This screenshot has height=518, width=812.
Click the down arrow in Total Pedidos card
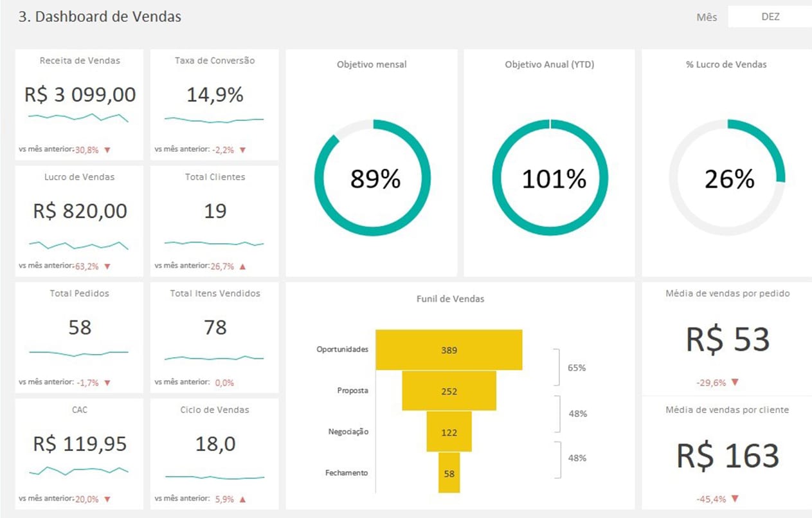(107, 383)
